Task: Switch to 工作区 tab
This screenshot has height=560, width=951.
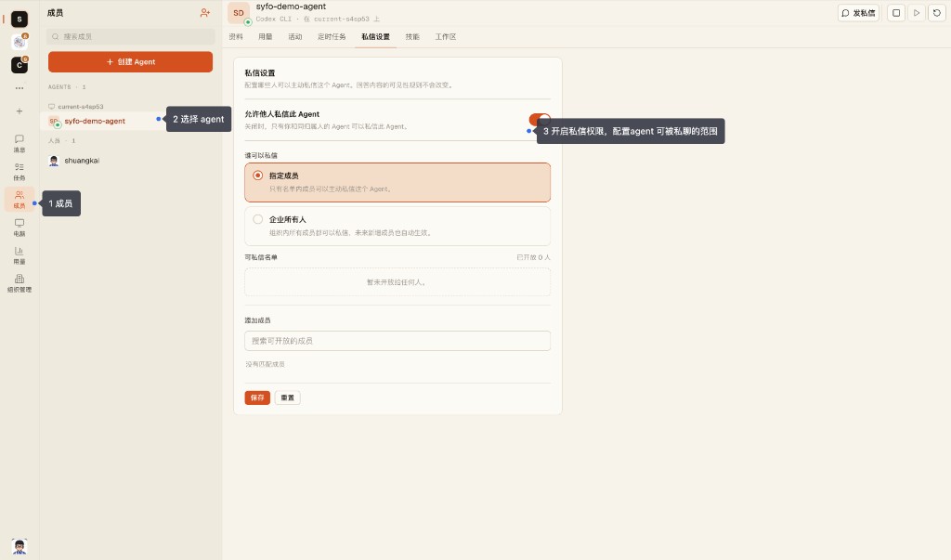Action: pyautogui.click(x=445, y=37)
